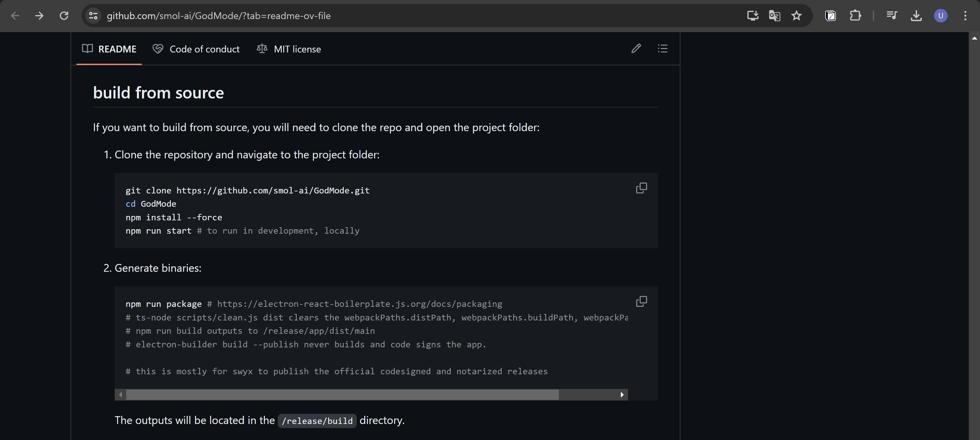This screenshot has height=440, width=980.
Task: Open the browser downloads icon
Action: 916,16
